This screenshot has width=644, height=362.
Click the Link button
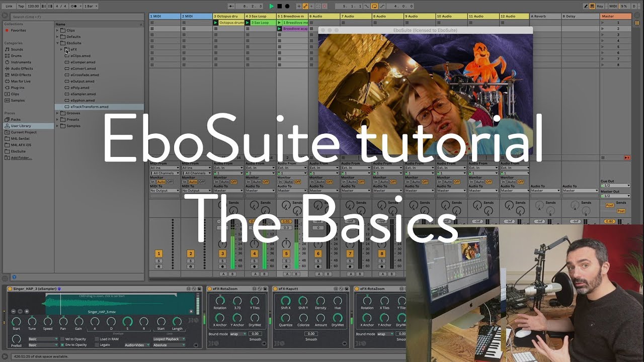[9, 6]
